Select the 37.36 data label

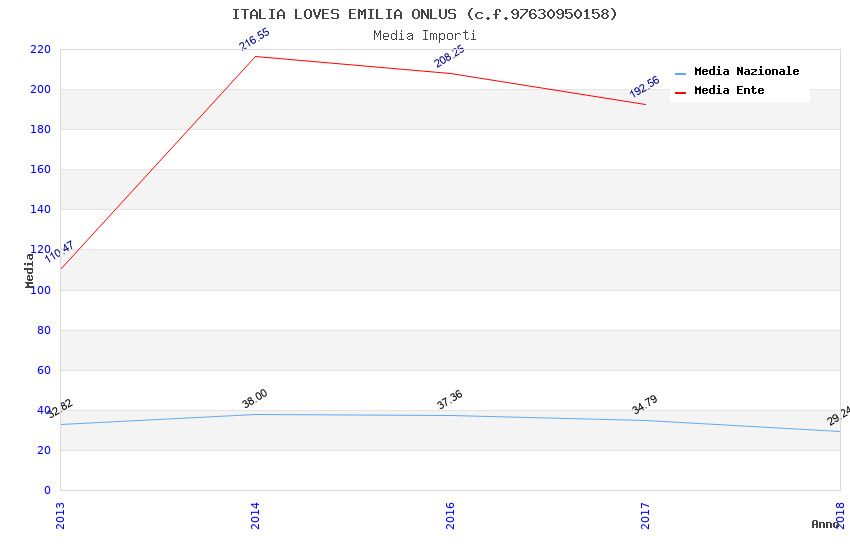click(449, 399)
